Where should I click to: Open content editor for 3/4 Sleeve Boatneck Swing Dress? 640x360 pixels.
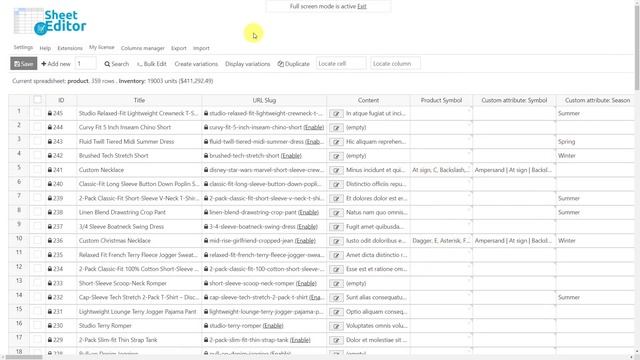pos(336,227)
